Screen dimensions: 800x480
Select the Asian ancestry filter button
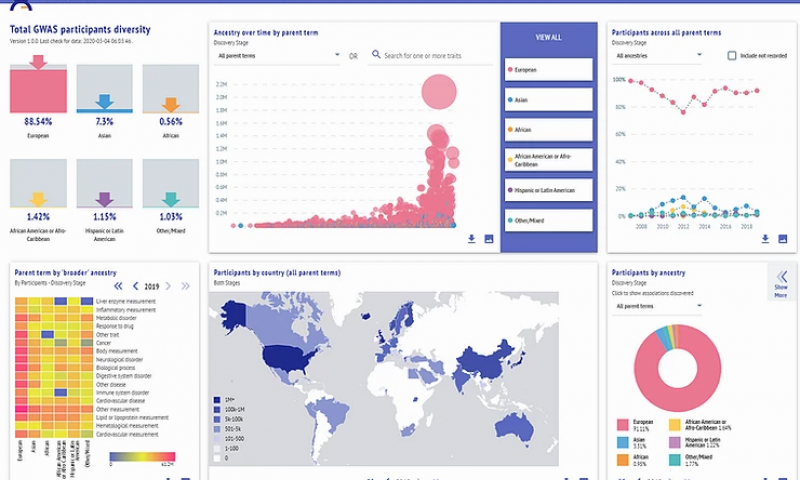point(548,99)
